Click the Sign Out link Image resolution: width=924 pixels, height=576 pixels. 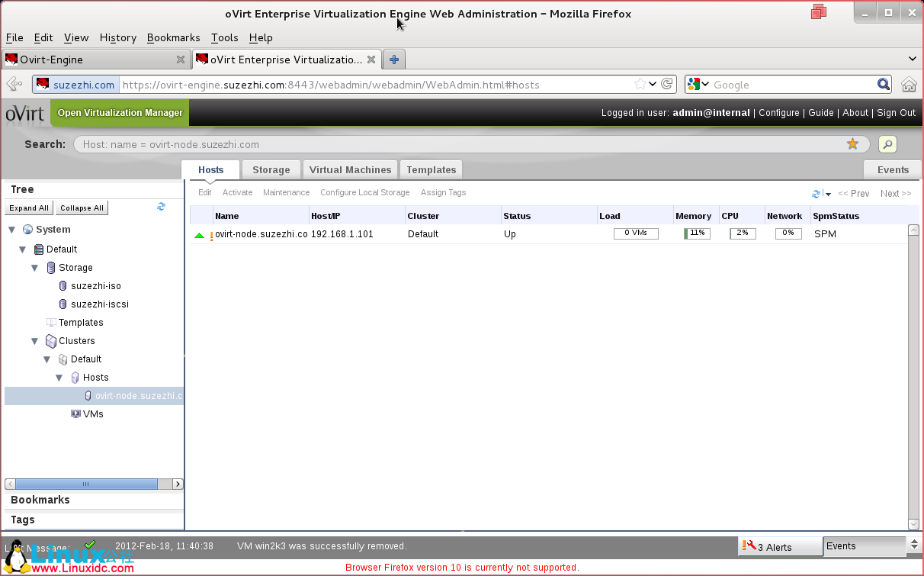[x=896, y=113]
